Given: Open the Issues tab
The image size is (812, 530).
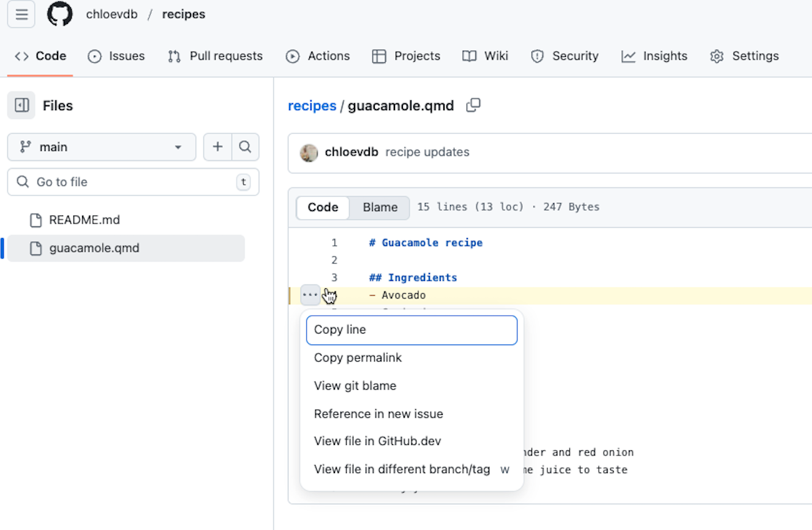Looking at the screenshot, I should click(116, 56).
